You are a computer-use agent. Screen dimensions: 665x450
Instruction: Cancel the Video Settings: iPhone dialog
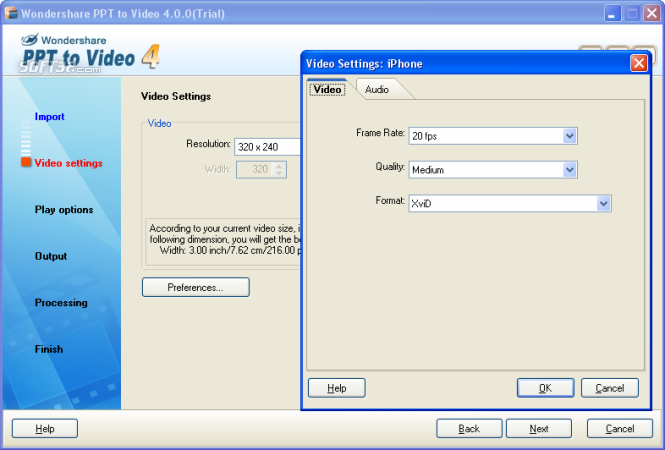click(x=609, y=388)
